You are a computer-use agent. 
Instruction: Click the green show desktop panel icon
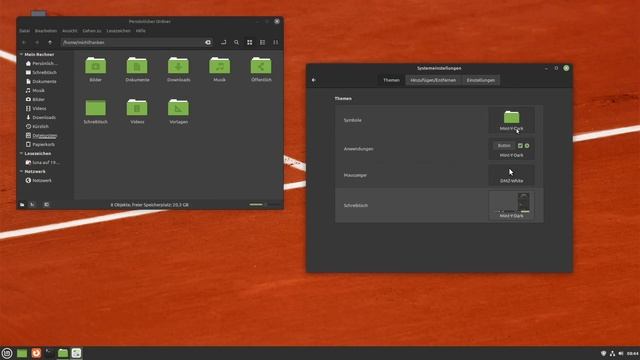click(22, 353)
